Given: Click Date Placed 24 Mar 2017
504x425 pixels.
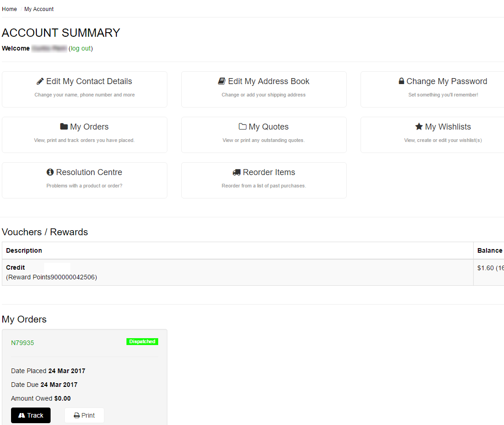Looking at the screenshot, I should pos(48,371).
